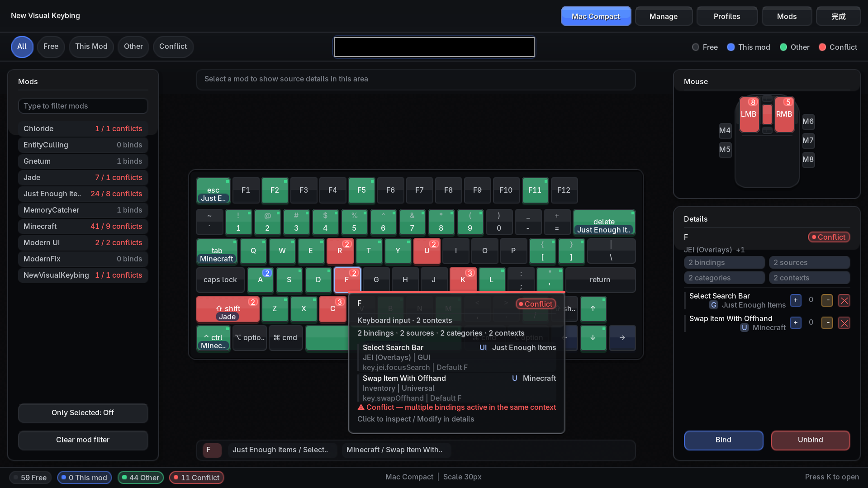Select the M8 mouse button

pos(808,160)
